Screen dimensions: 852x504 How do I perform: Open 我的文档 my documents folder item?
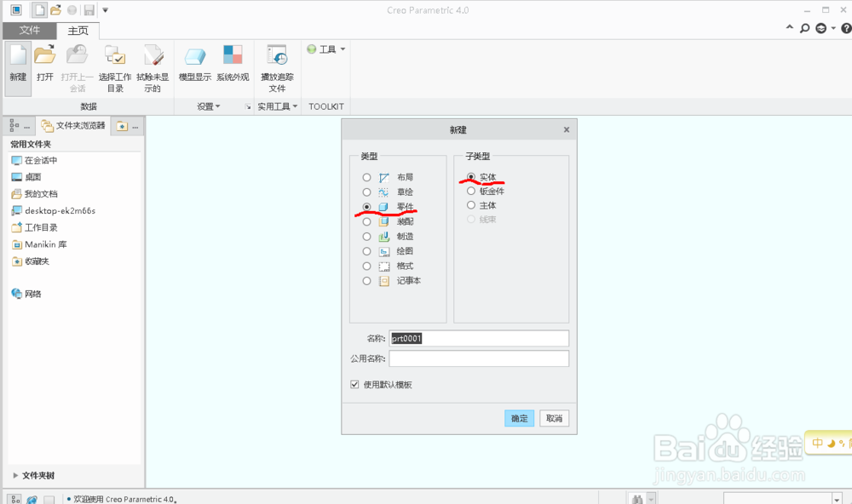coord(34,194)
